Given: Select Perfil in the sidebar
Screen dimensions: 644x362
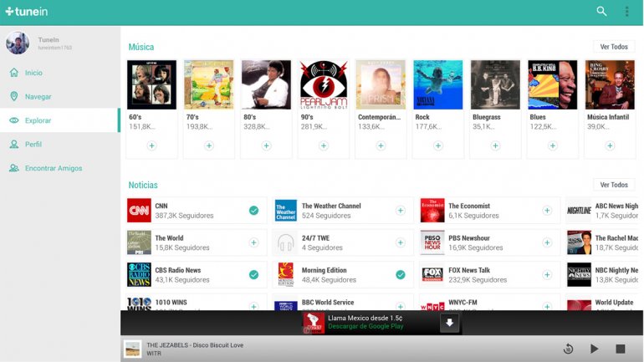Looking at the screenshot, I should pos(33,145).
